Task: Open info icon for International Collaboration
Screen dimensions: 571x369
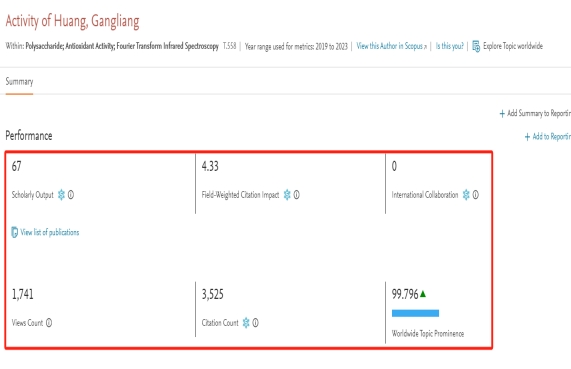Action: click(x=476, y=195)
